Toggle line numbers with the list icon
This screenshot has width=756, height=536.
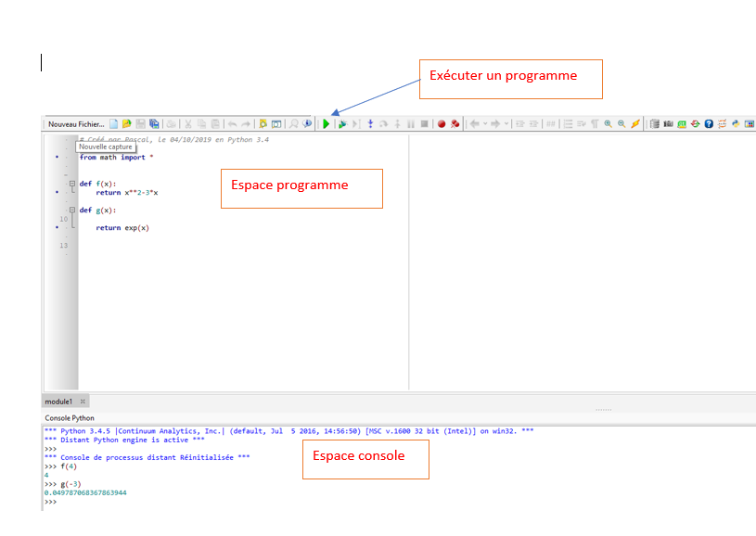tap(568, 124)
